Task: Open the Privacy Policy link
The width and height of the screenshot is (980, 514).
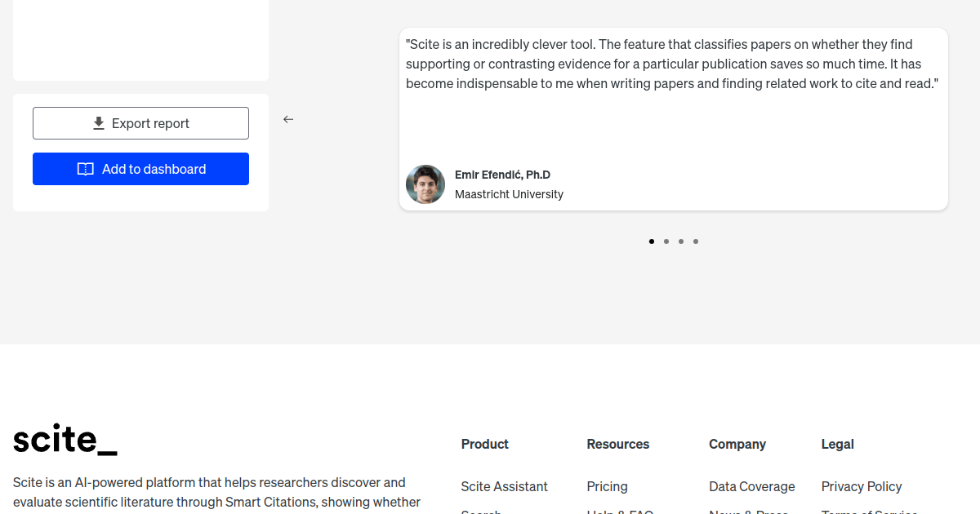Action: 862,486
